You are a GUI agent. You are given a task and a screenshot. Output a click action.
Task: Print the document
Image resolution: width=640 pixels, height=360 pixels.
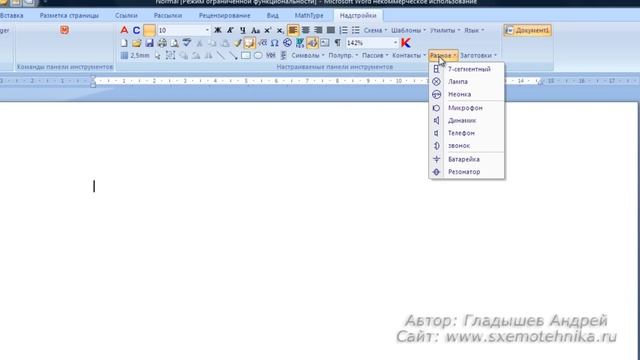162,43
